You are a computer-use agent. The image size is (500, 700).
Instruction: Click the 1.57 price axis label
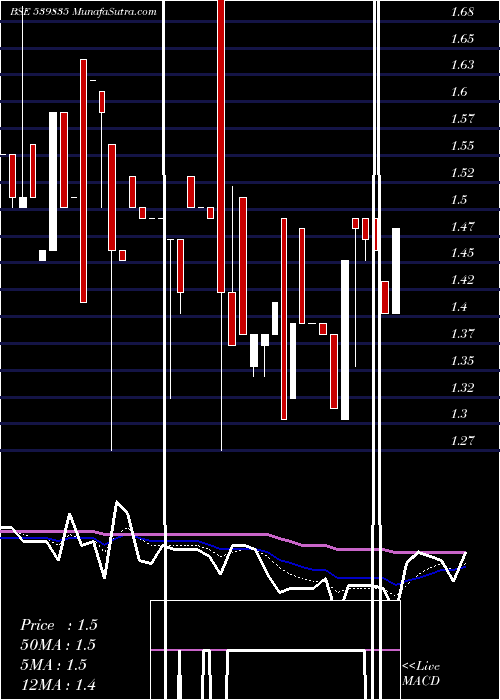pyautogui.click(x=462, y=119)
